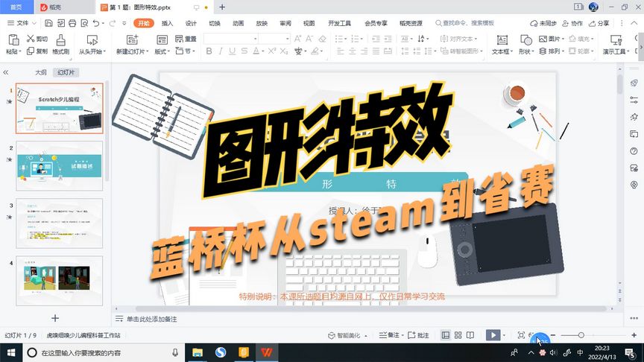Screen dimensions: 644x362
Task: Click the Home (首页) tab
Action: click(x=16, y=7)
